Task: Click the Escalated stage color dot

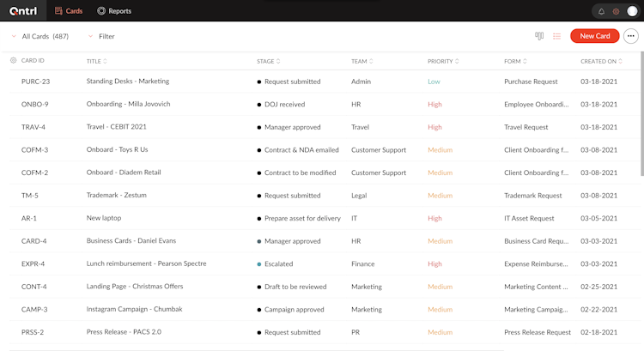Action: pos(259,264)
